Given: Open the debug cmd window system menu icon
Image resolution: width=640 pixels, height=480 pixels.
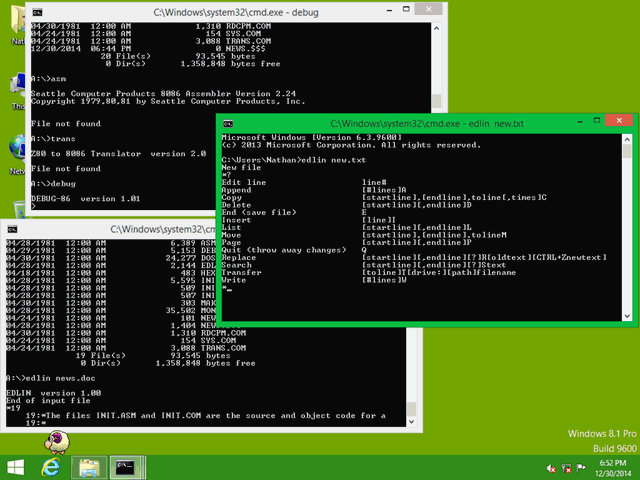Looking at the screenshot, I should click(x=37, y=13).
